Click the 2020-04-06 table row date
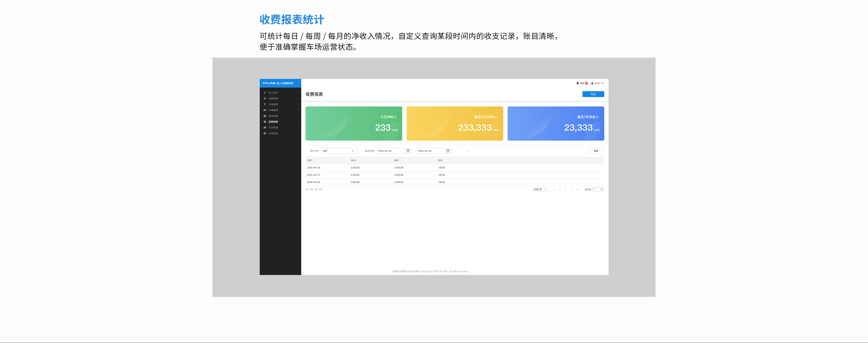The image size is (868, 343). pos(313,182)
